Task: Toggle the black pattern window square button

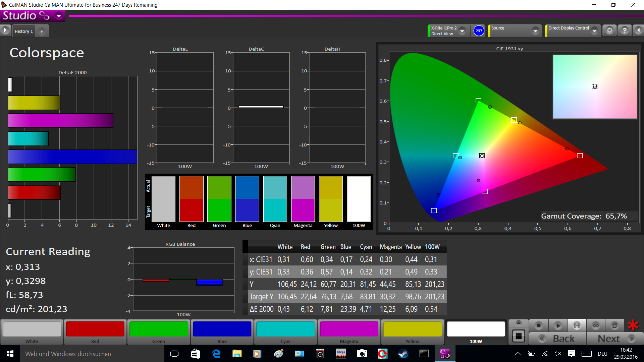Action: 519,336
